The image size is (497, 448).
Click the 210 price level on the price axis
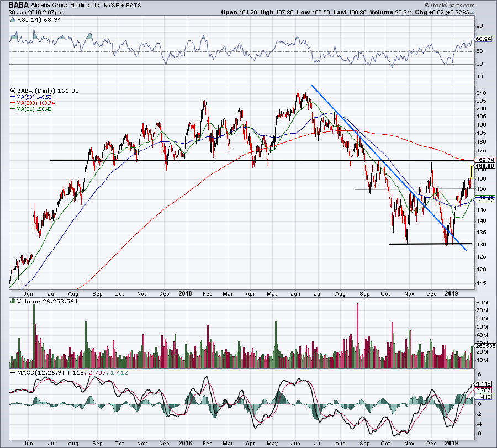click(x=482, y=93)
